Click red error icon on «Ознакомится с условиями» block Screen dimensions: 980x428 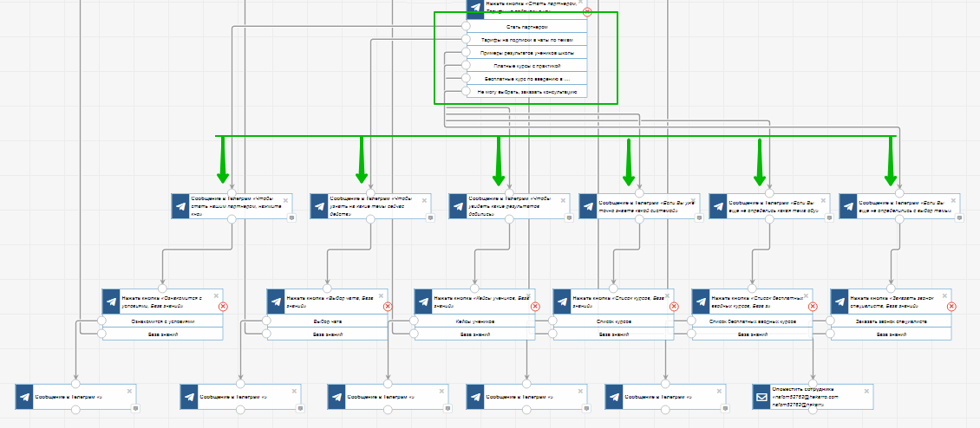click(223, 306)
